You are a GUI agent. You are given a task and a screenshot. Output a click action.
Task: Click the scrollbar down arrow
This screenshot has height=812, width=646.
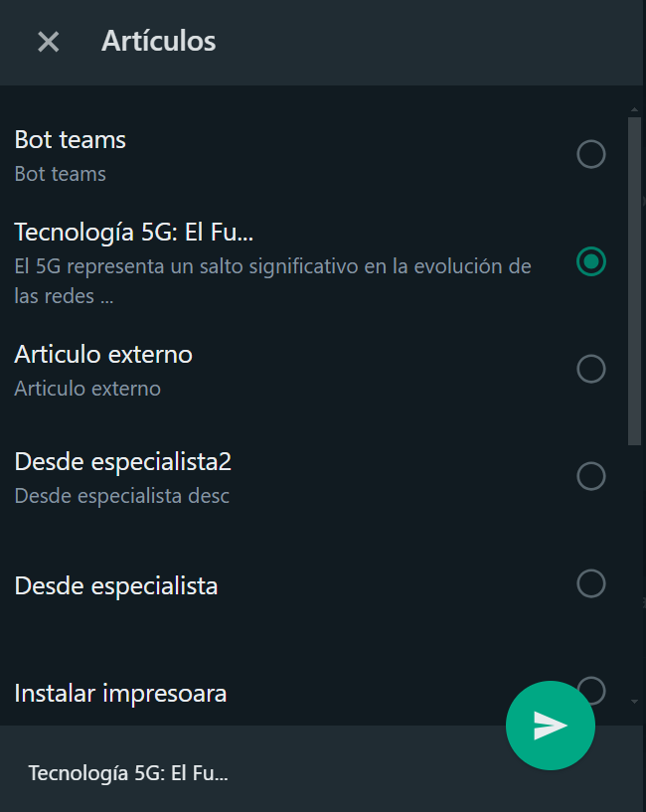pos(634,702)
